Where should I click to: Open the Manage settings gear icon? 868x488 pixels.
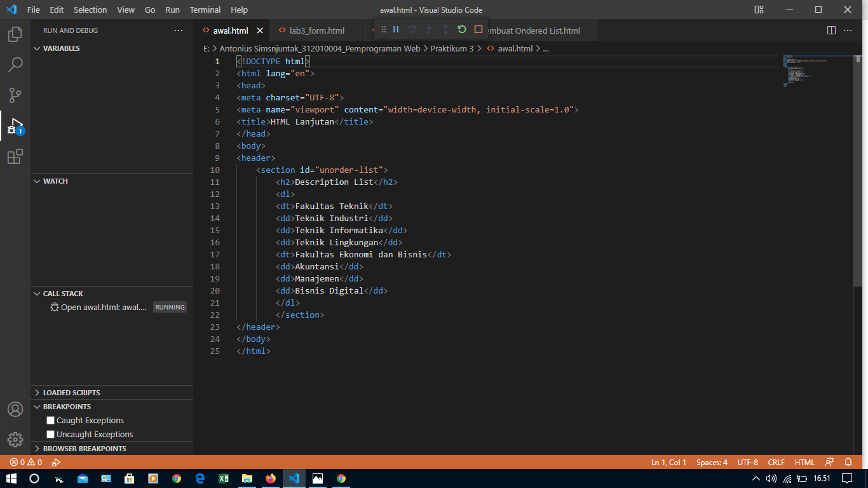15,439
